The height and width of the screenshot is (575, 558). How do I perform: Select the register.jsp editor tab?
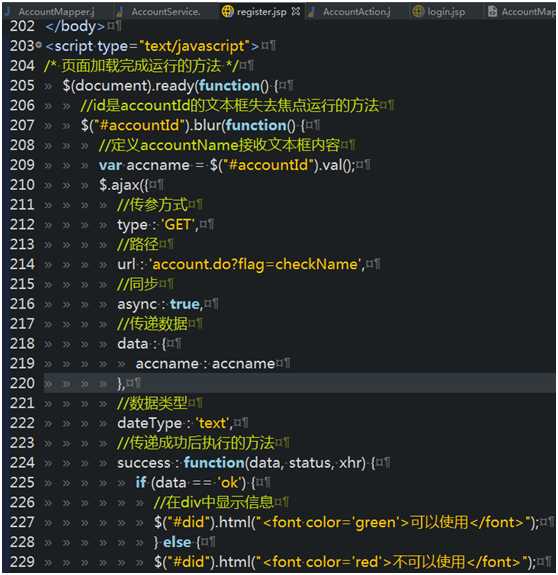(262, 12)
